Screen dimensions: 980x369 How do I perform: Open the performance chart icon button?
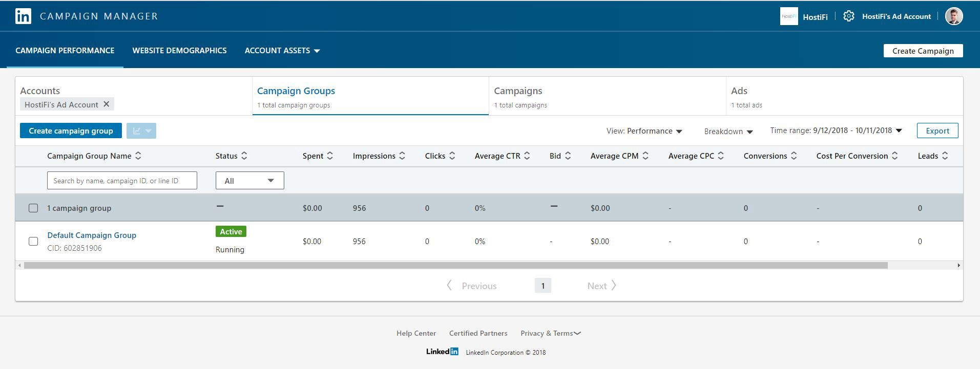pyautogui.click(x=141, y=131)
